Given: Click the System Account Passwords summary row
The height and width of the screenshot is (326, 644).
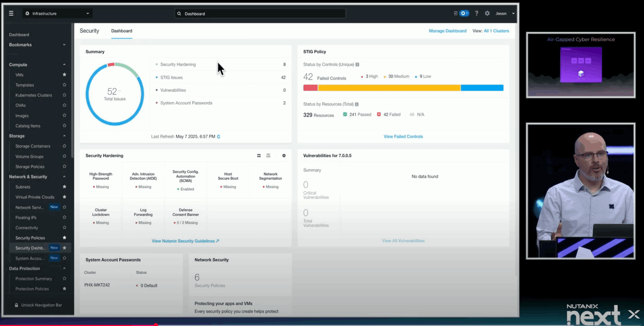Looking at the screenshot, I should tap(221, 103).
